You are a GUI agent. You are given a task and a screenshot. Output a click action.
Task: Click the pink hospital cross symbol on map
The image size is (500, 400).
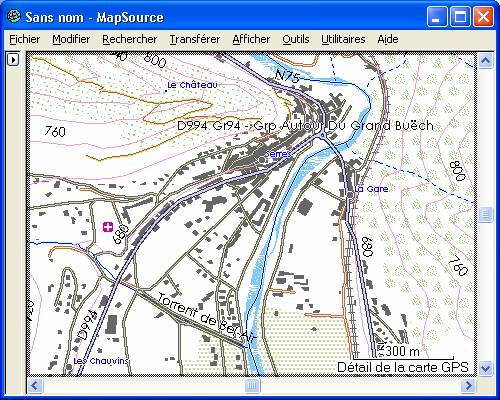tap(108, 227)
